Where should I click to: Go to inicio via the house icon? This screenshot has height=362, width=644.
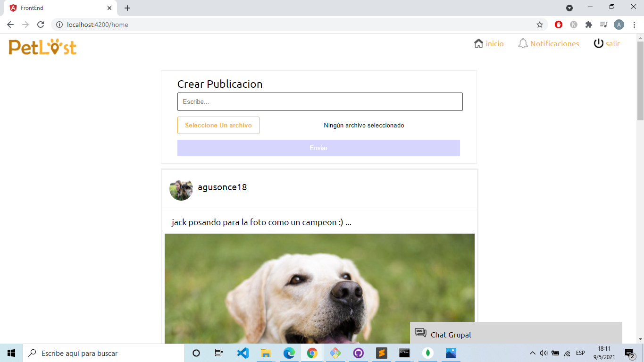coord(478,43)
